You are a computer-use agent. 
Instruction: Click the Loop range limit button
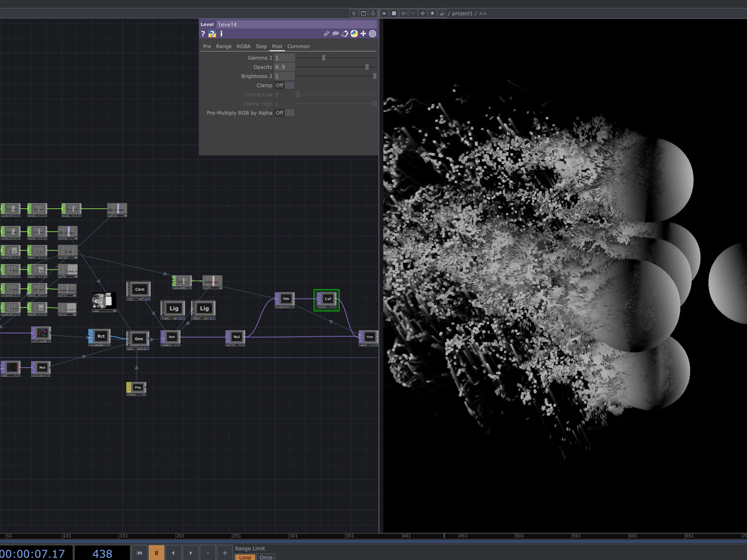coord(245,557)
